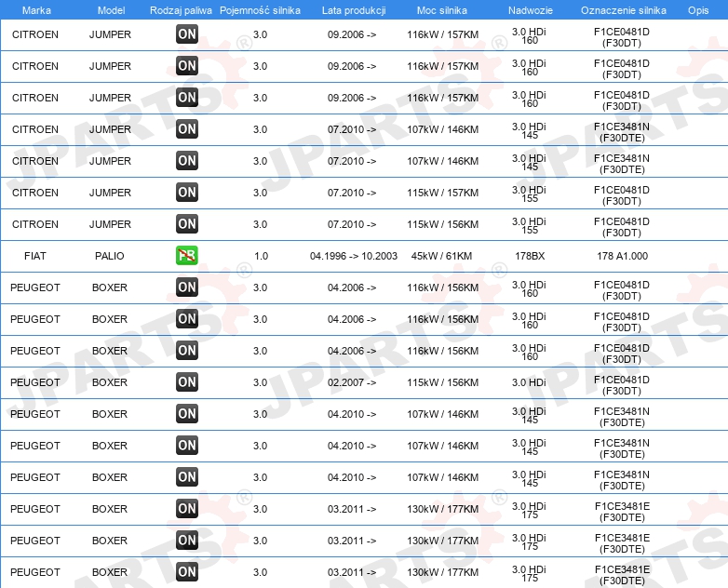The width and height of the screenshot is (728, 588).
Task: Click the 115kW / 157KM power cell
Action: pos(442,193)
